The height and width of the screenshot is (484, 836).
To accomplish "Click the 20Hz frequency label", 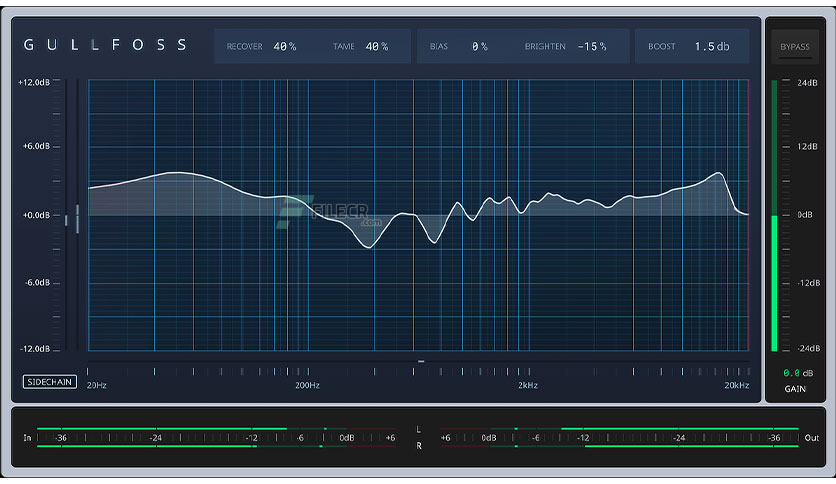I will click(x=97, y=385).
